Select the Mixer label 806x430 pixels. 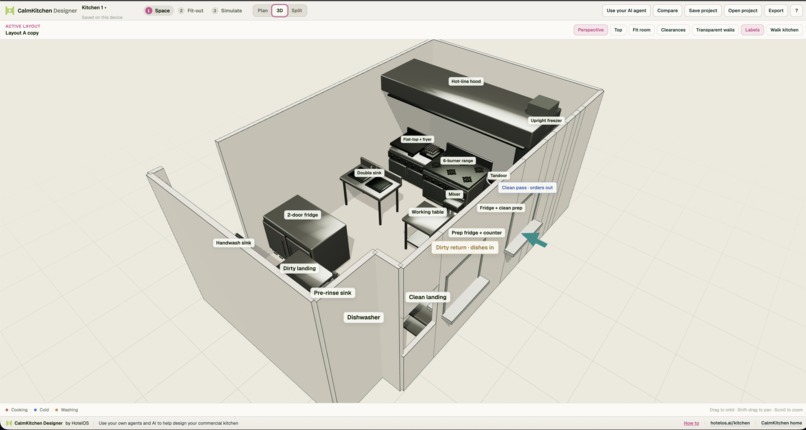tap(454, 194)
